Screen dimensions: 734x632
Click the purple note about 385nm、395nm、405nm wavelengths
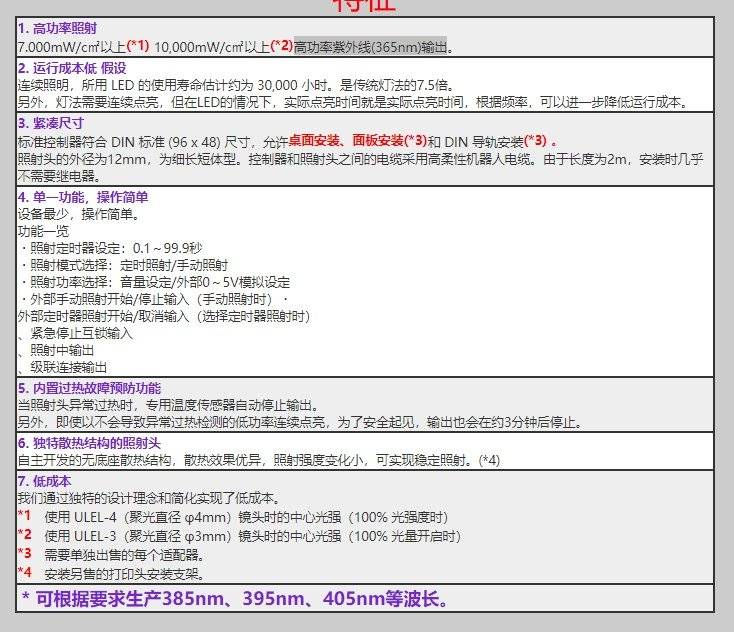tap(235, 599)
